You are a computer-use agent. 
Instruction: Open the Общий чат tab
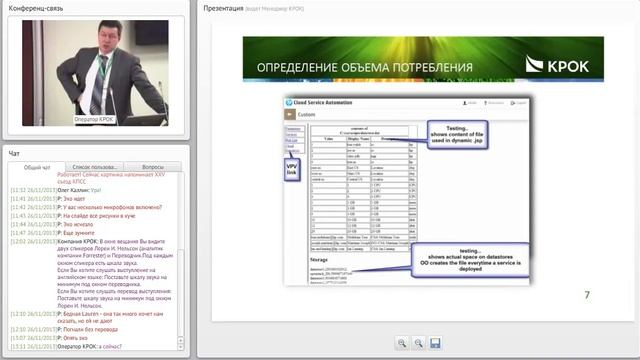(x=37, y=167)
